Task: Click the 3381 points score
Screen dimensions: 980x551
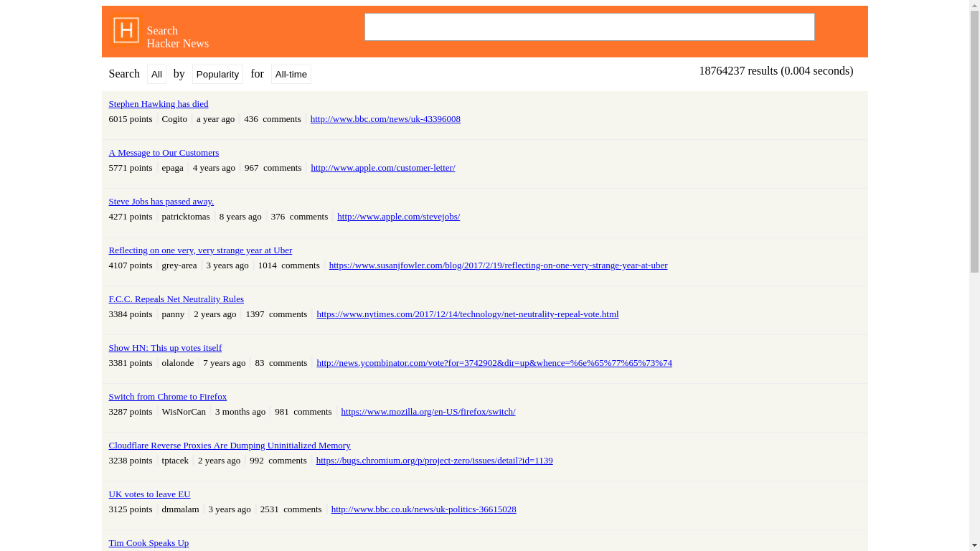Action: (x=131, y=363)
